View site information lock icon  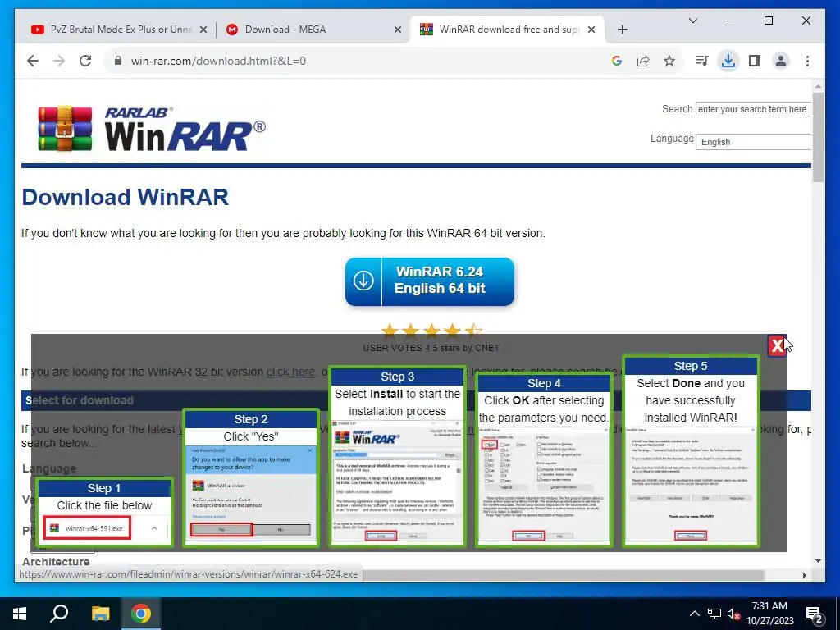coord(118,61)
